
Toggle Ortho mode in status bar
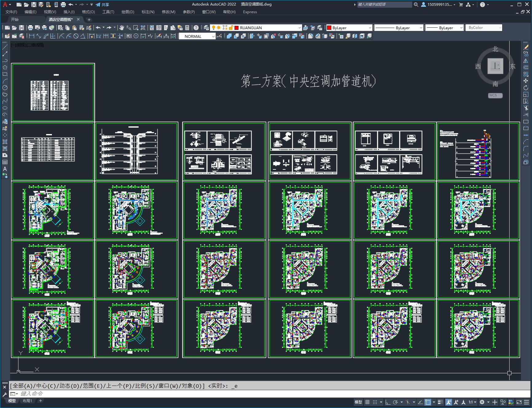(x=388, y=402)
